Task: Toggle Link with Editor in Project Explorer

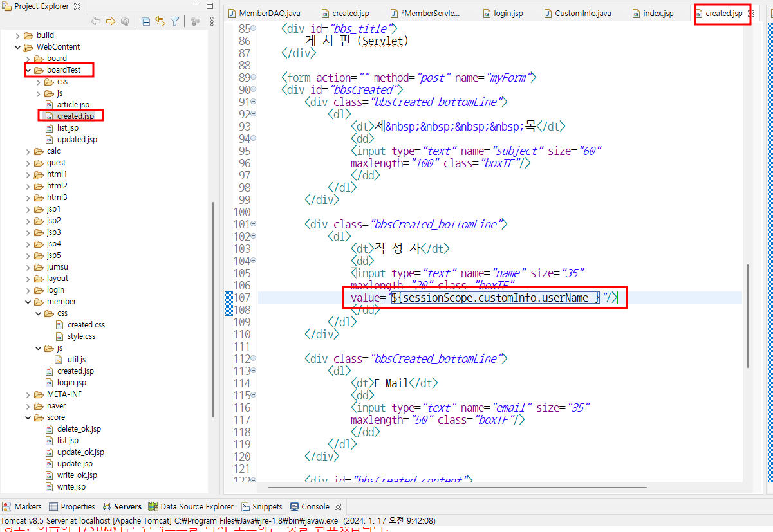Action: point(160,21)
